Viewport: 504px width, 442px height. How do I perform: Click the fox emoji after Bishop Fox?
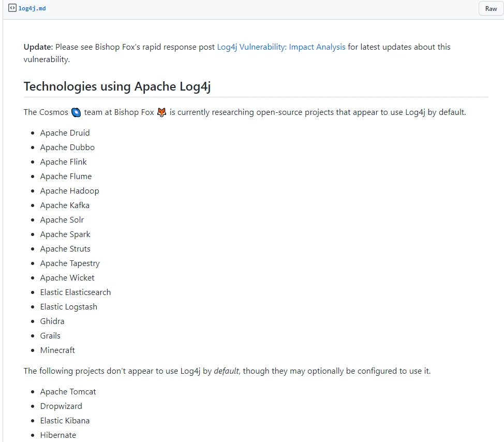[x=161, y=112]
